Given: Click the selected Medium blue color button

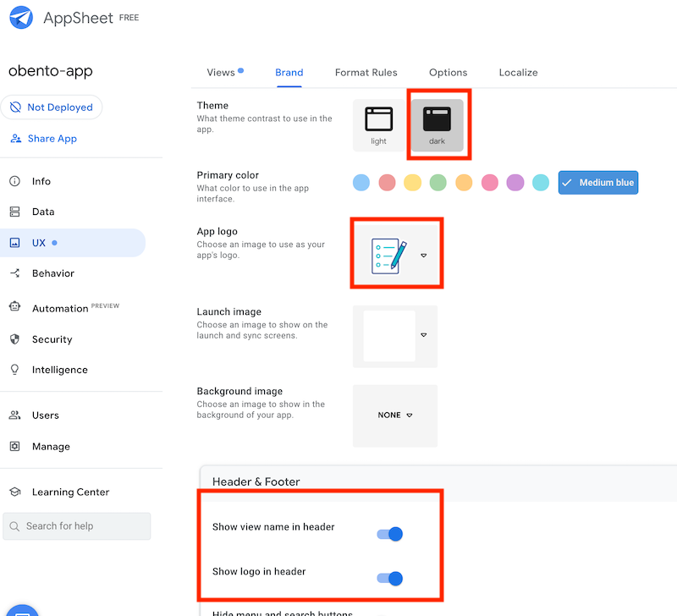Looking at the screenshot, I should pyautogui.click(x=598, y=183).
